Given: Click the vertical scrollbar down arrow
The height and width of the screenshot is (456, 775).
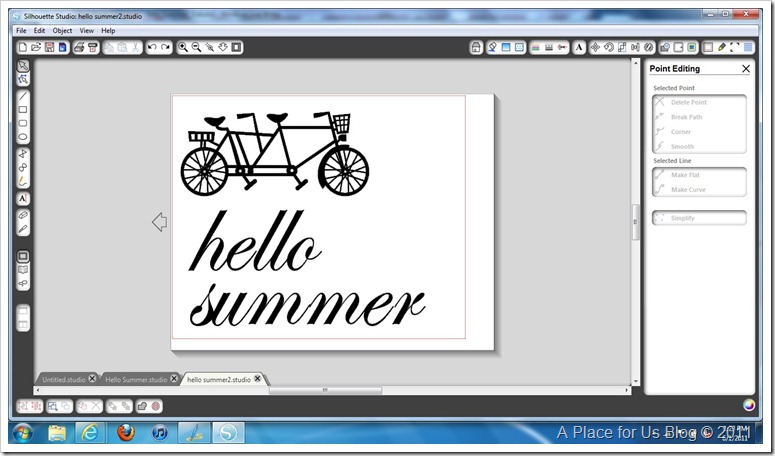Looking at the screenshot, I should [x=636, y=382].
